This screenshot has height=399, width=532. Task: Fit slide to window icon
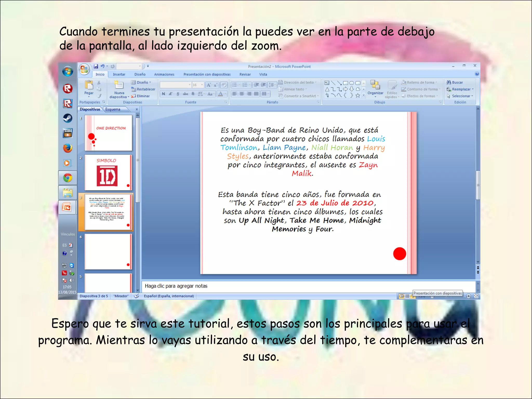tap(476, 296)
